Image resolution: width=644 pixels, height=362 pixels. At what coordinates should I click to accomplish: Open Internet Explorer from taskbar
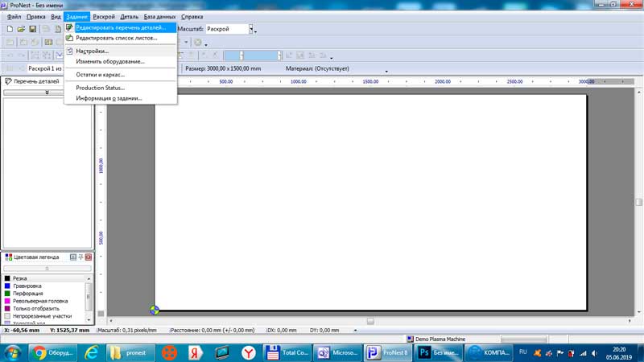click(91, 352)
